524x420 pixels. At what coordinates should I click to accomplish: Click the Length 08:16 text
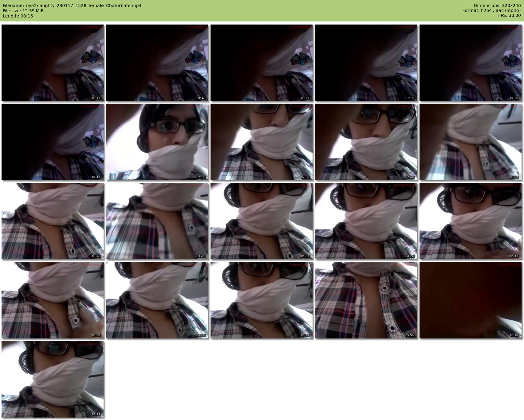click(x=18, y=16)
